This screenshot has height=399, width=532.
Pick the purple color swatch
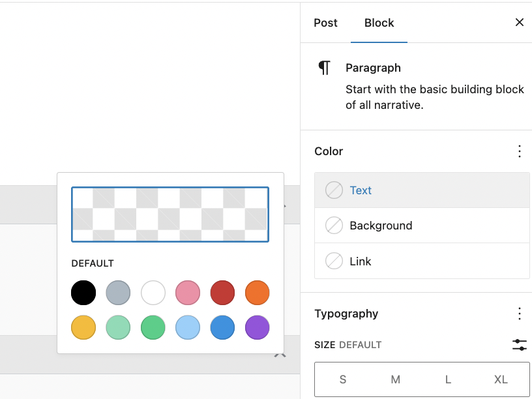click(257, 327)
